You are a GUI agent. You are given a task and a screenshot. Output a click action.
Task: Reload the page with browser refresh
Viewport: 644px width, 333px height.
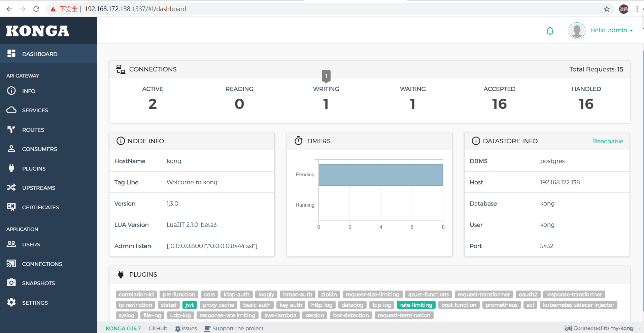pos(36,9)
